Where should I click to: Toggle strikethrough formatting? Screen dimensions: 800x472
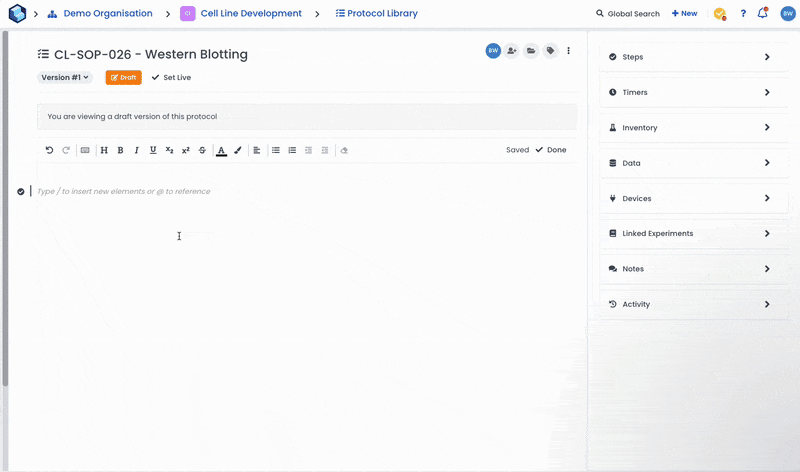pos(202,150)
